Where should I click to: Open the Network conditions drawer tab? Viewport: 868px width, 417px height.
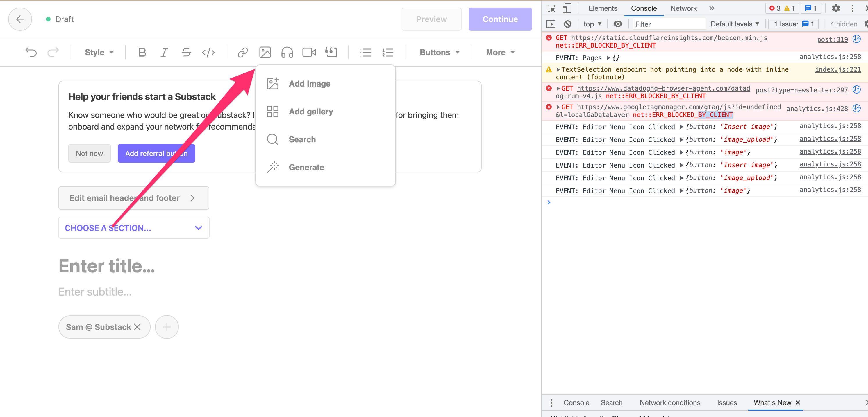click(x=670, y=402)
